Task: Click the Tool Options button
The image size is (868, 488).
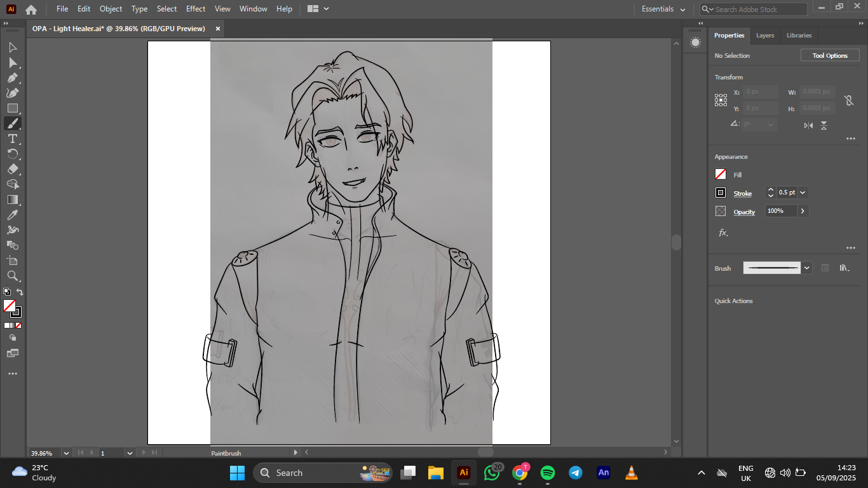Action: pyautogui.click(x=830, y=56)
